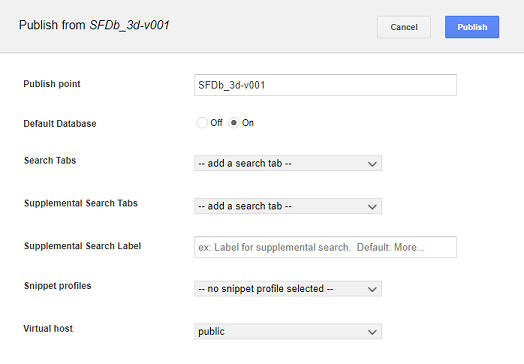This screenshot has width=524, height=364.
Task: Click the 'Supplemental Search Tabs' label
Action: pyautogui.click(x=81, y=203)
